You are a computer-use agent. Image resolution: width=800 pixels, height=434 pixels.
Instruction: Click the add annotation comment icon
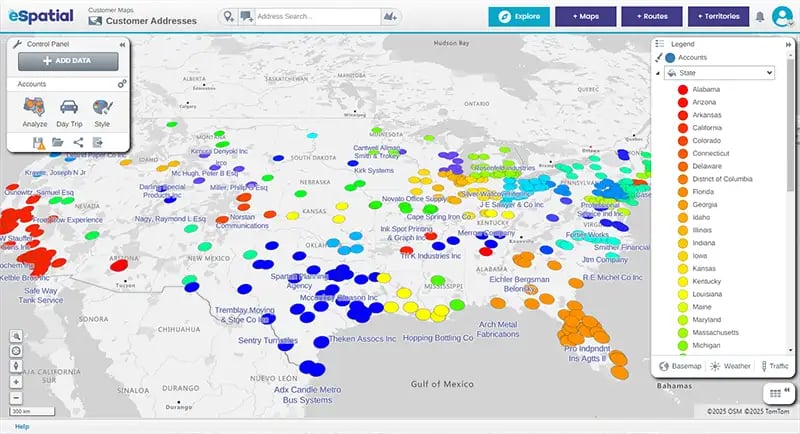point(246,16)
